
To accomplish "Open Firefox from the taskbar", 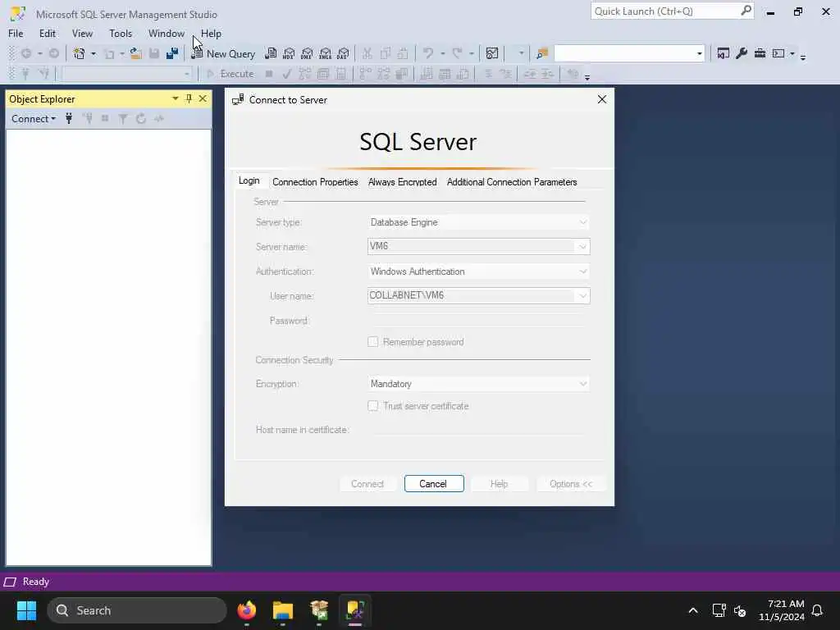I will [x=247, y=610].
